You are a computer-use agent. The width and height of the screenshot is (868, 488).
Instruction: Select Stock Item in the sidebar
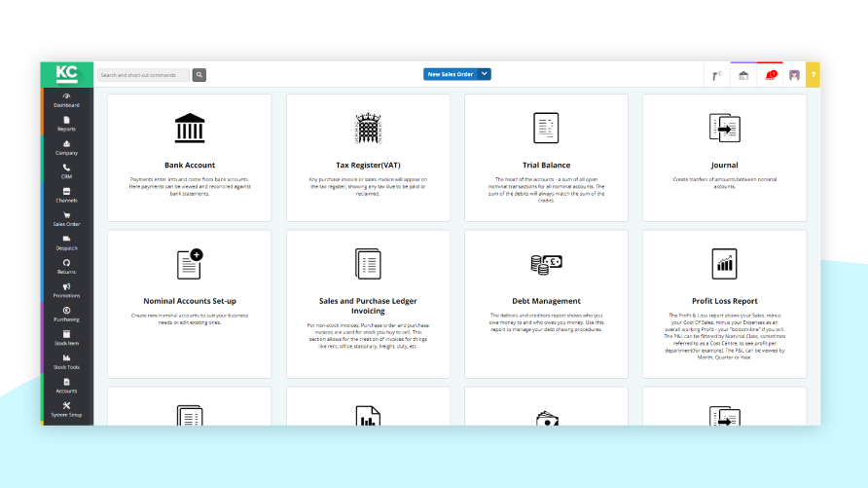pyautogui.click(x=66, y=338)
